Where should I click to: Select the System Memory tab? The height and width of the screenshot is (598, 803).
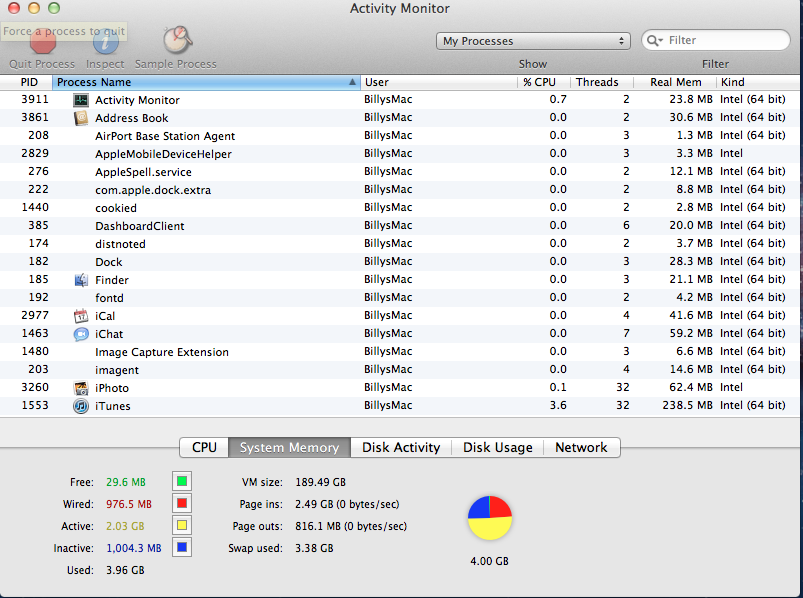click(x=289, y=447)
